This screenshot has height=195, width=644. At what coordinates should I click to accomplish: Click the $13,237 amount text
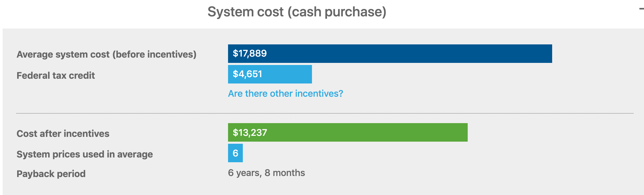(x=250, y=133)
